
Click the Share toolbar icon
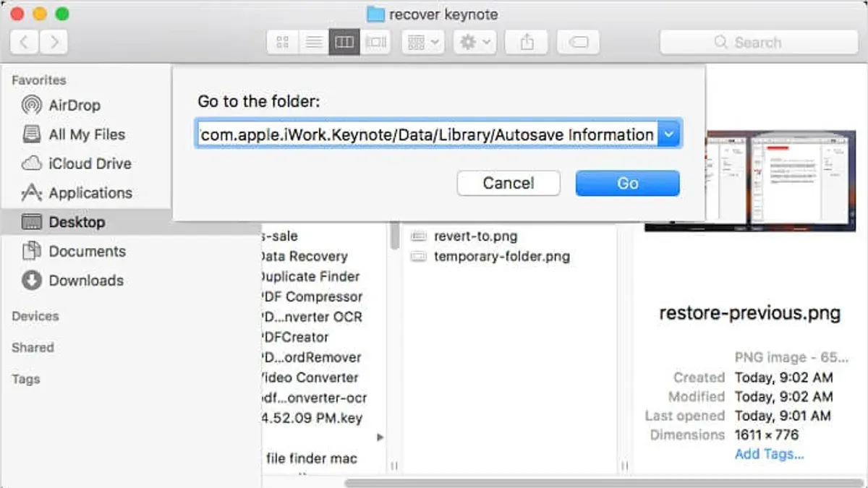pos(527,42)
